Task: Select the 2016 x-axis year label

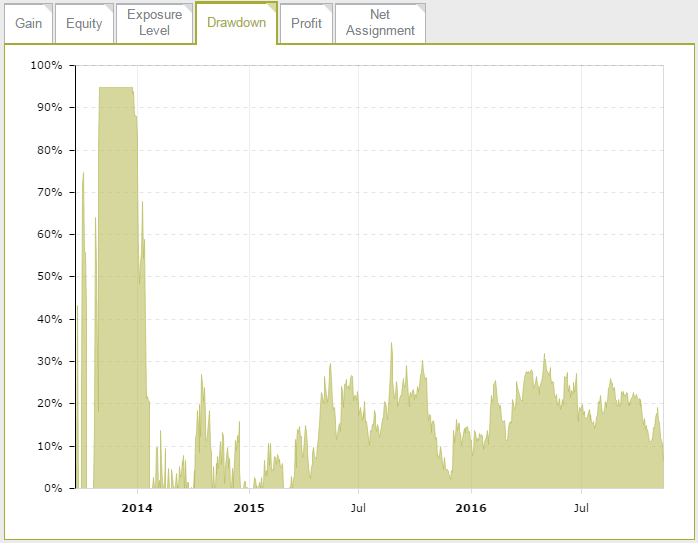Action: click(x=470, y=508)
